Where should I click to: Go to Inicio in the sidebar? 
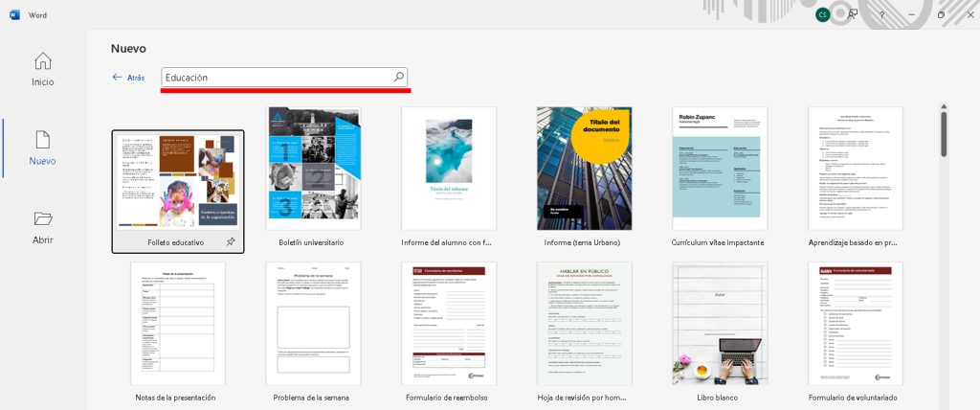[x=42, y=70]
